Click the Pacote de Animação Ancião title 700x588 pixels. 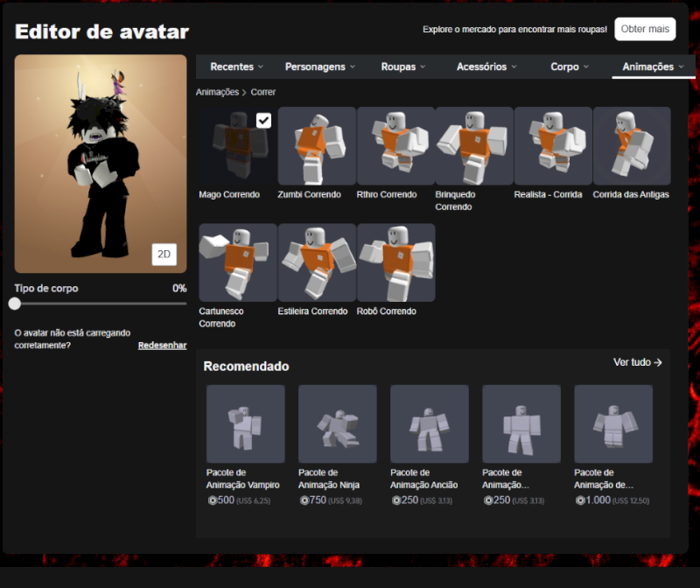[x=423, y=479]
